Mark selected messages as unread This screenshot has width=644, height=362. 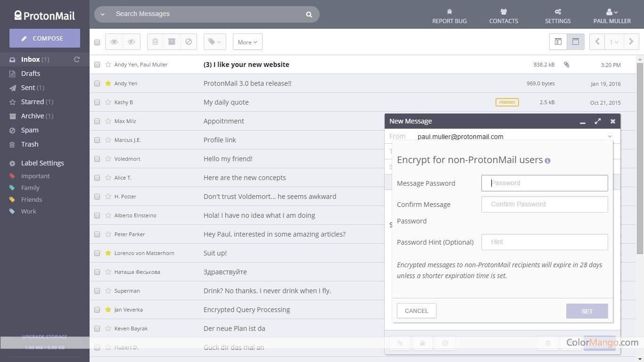pyautogui.click(x=132, y=42)
